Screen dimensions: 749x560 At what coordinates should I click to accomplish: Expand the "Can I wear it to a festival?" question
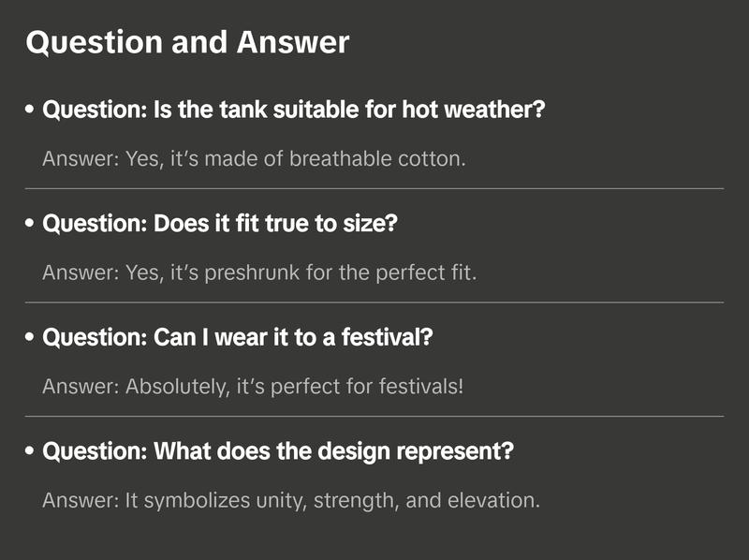click(x=238, y=338)
